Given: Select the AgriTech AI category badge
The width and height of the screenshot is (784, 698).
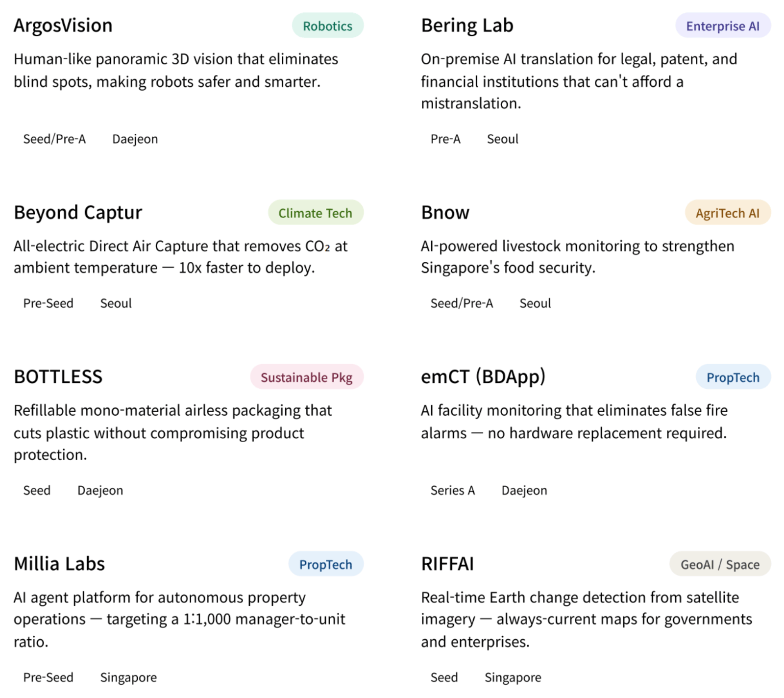Looking at the screenshot, I should point(727,213).
